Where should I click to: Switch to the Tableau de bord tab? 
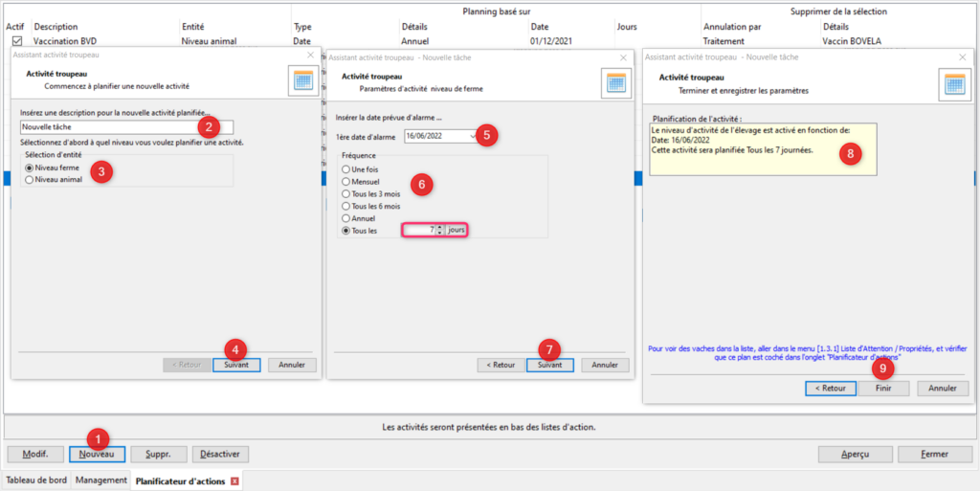(x=36, y=480)
